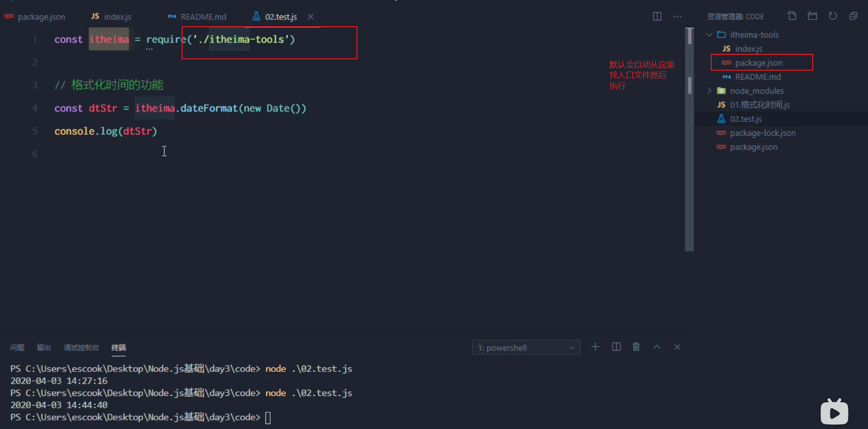This screenshot has height=429, width=868.
Task: Create a new folder in explorer
Action: point(812,16)
